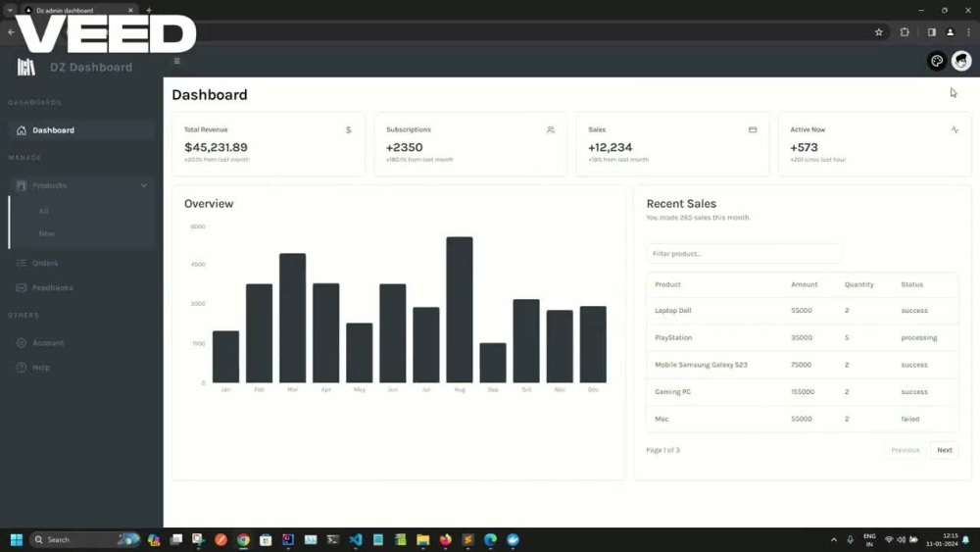Open a new browser tab
Image resolution: width=980 pixels, height=552 pixels.
149,10
